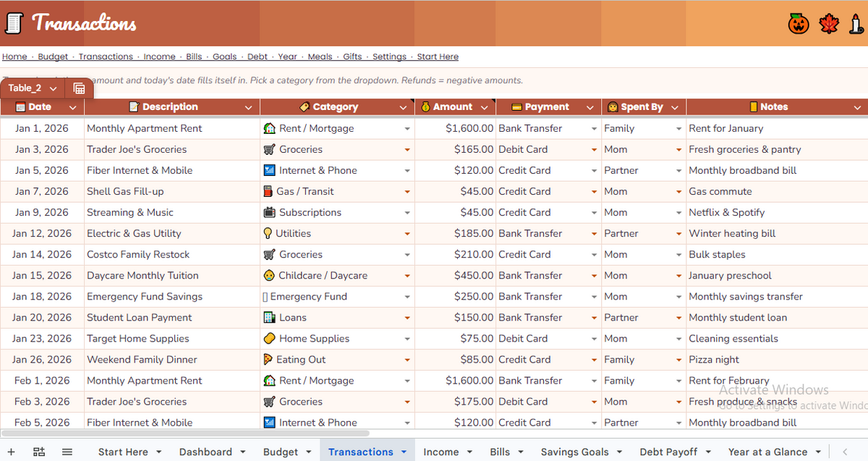This screenshot has width=868, height=461.
Task: Open payment dropdown for Costco Family Restock row
Action: (x=594, y=255)
